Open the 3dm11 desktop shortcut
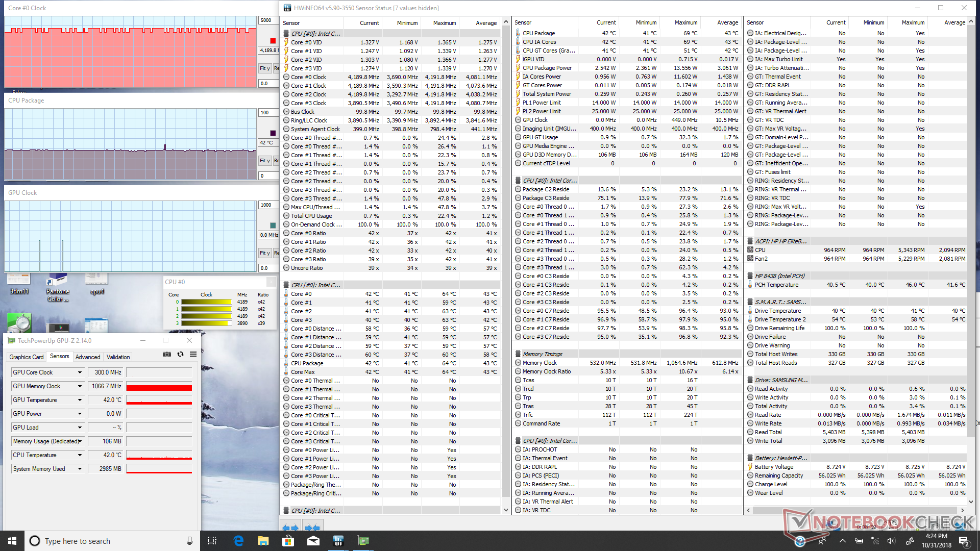The height and width of the screenshot is (551, 980). point(19,284)
